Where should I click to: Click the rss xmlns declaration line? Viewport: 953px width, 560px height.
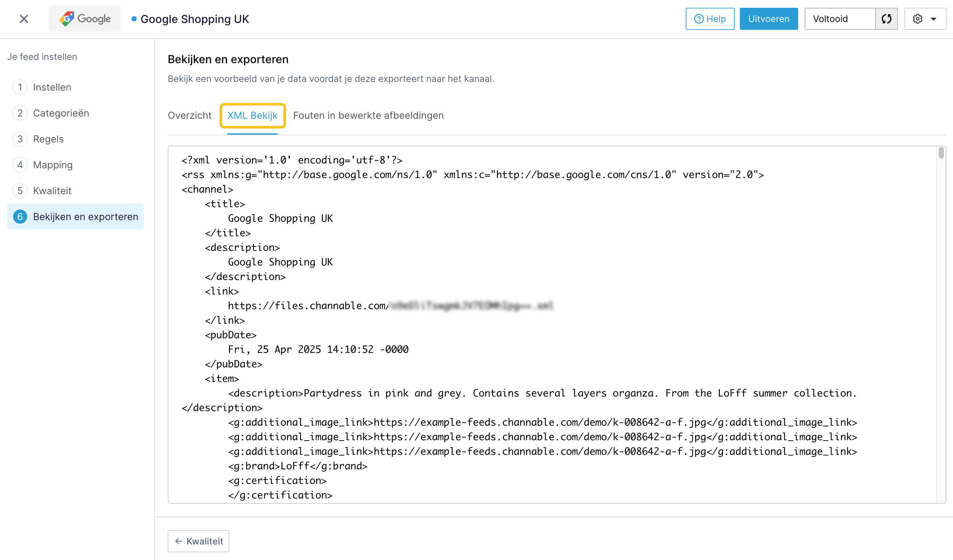click(473, 174)
